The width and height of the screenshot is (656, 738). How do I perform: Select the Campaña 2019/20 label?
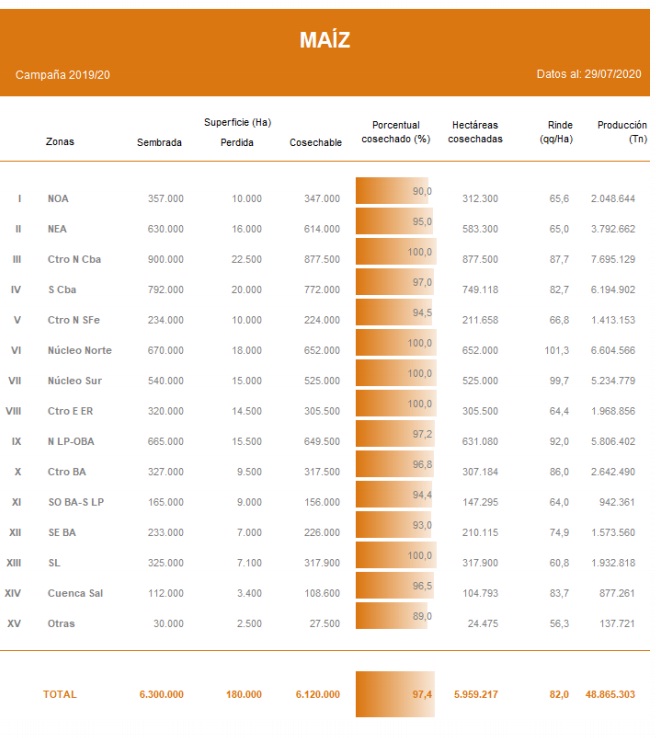pos(63,75)
